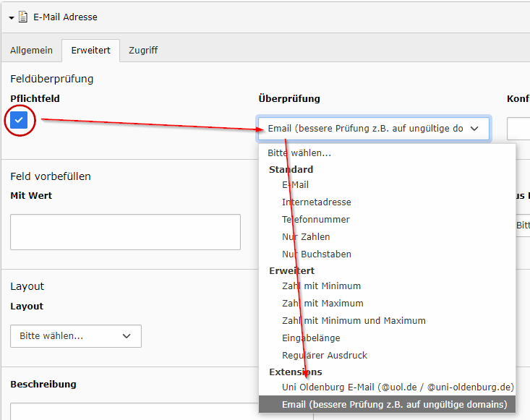Uncheck the Pflichtfeld checkbox

[x=19, y=120]
